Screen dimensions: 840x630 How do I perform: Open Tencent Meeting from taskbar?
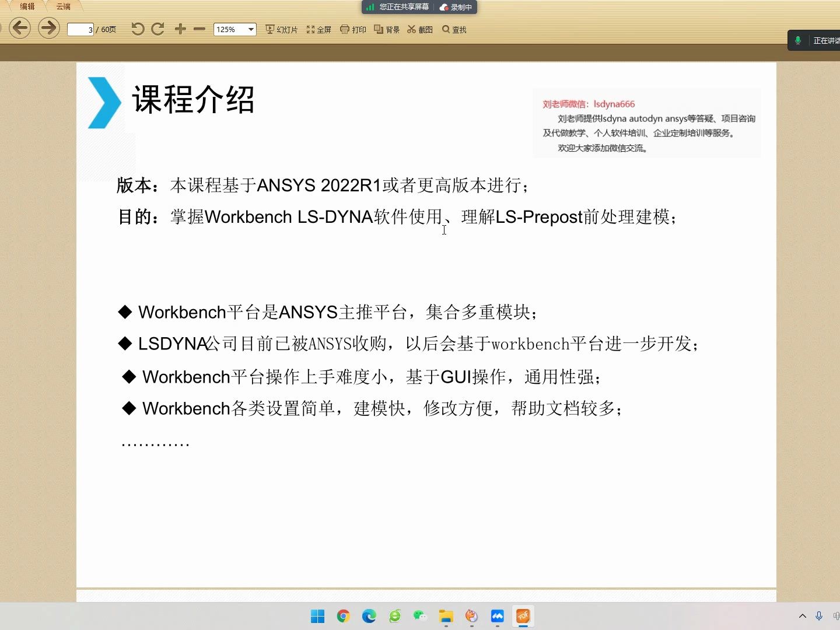coord(497,616)
